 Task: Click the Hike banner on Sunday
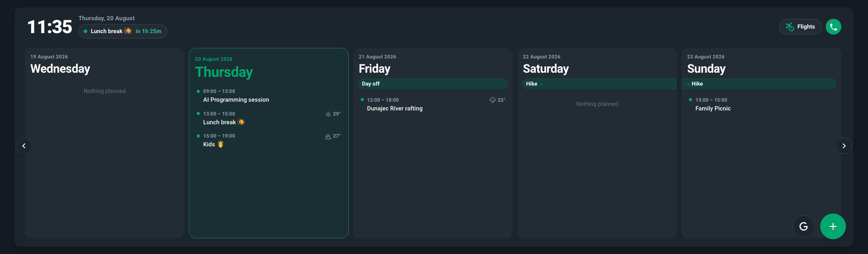coord(759,84)
